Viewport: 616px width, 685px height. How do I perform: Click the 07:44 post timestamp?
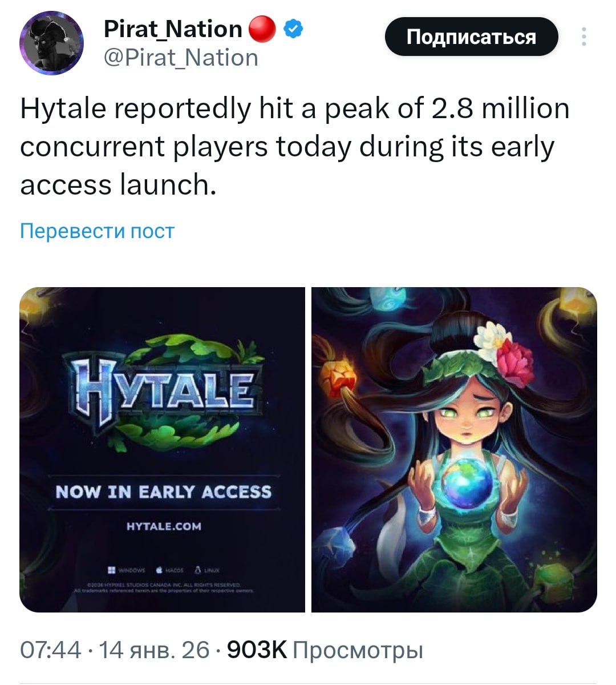coord(51,650)
